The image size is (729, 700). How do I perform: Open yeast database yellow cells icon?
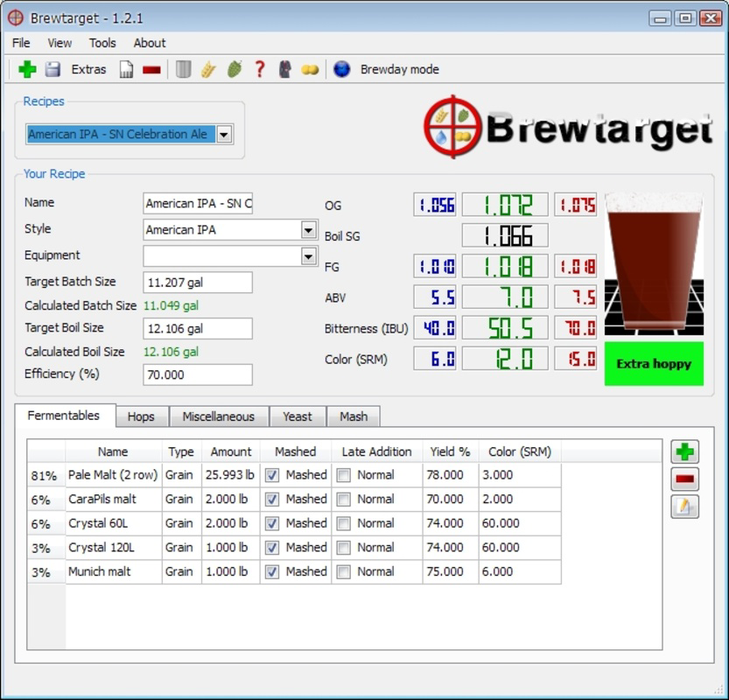coord(310,70)
